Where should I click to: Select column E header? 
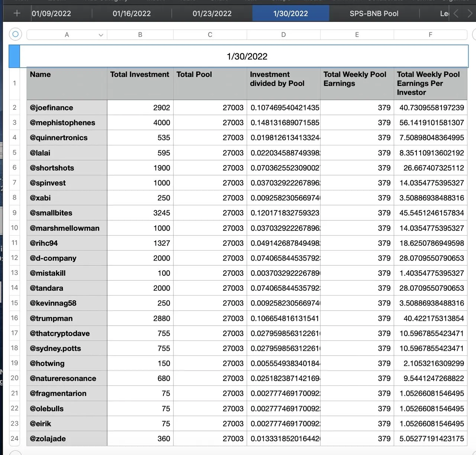point(357,35)
